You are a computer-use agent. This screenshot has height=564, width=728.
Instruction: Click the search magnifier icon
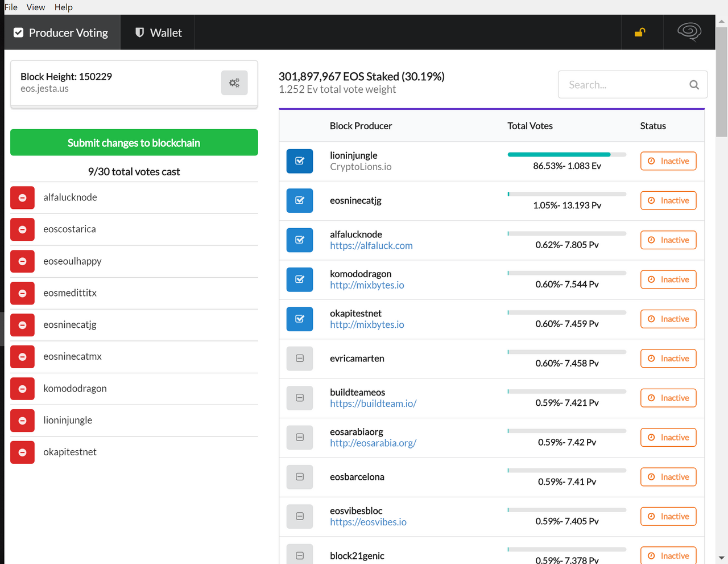694,85
